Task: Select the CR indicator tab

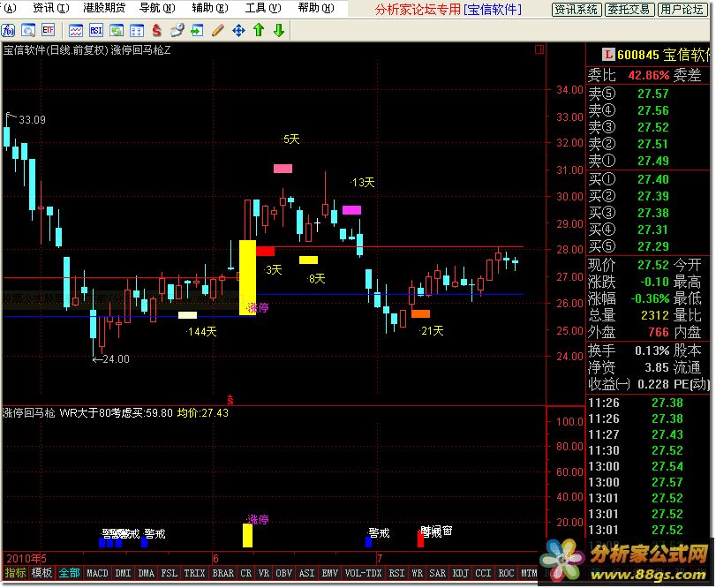Action: (246, 572)
